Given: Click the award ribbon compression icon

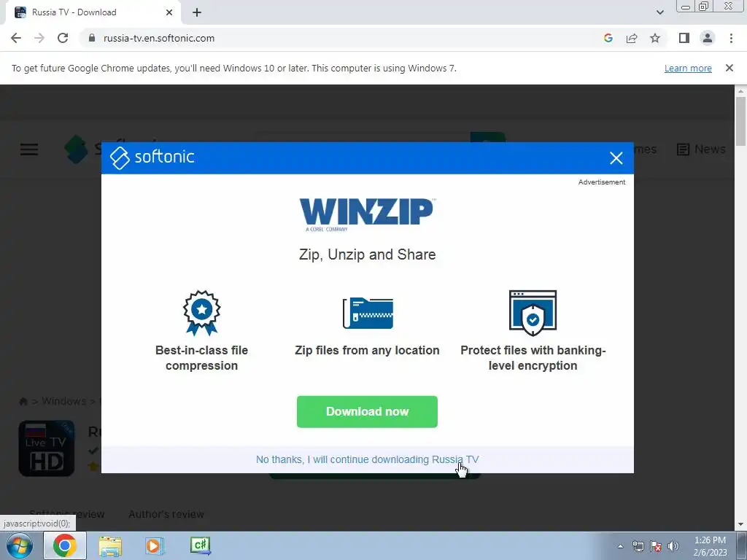Looking at the screenshot, I should point(201,313).
